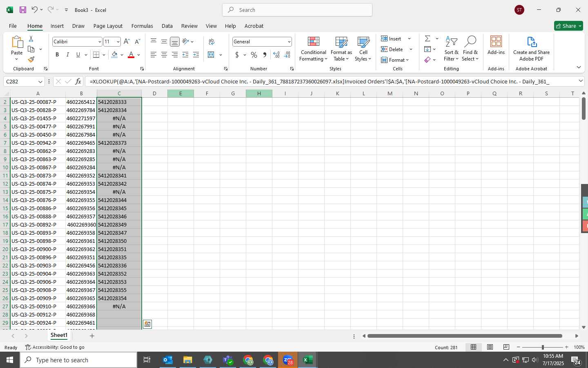Open the Acrobat tab
588x368 pixels.
[x=254, y=26]
